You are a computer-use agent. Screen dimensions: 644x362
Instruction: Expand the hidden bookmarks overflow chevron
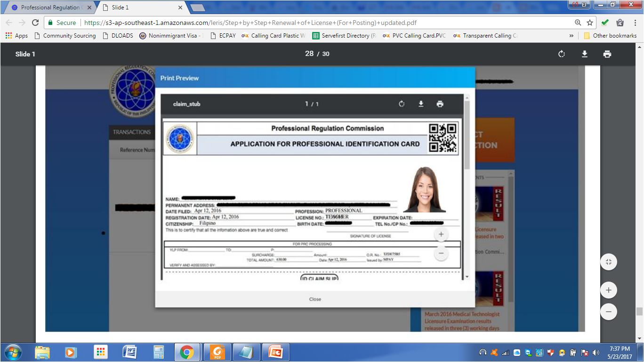click(x=571, y=35)
